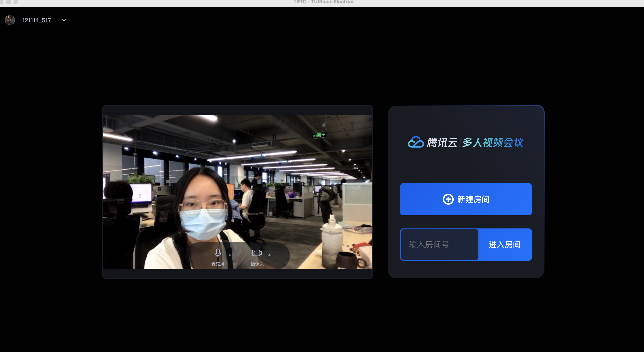Open the camera device selection dropdown

[269, 255]
